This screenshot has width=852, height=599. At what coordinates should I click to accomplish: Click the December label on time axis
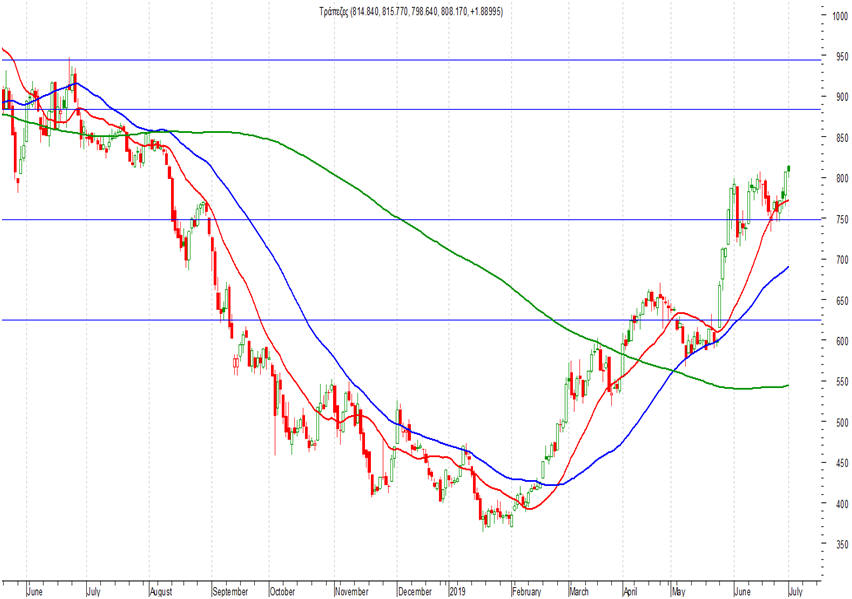pos(415,591)
